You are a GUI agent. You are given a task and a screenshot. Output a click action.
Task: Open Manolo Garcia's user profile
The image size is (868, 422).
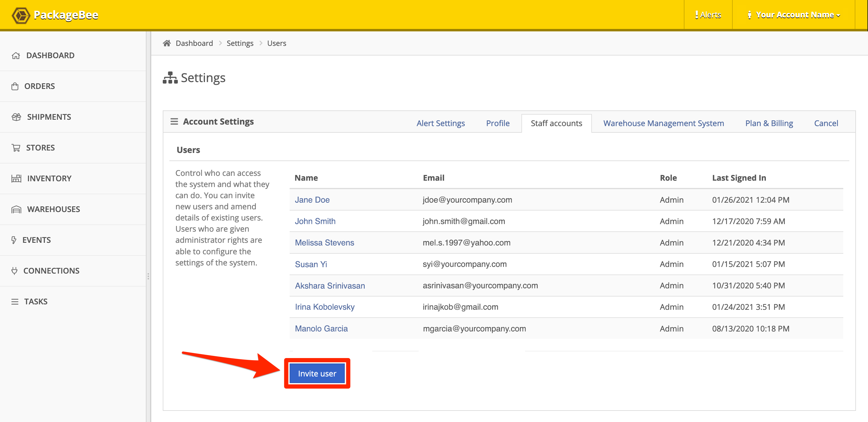(x=321, y=328)
